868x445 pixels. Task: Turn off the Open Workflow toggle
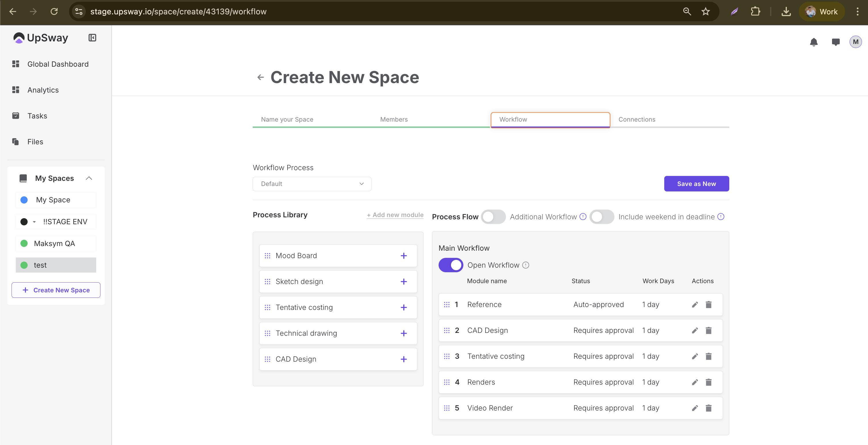450,265
